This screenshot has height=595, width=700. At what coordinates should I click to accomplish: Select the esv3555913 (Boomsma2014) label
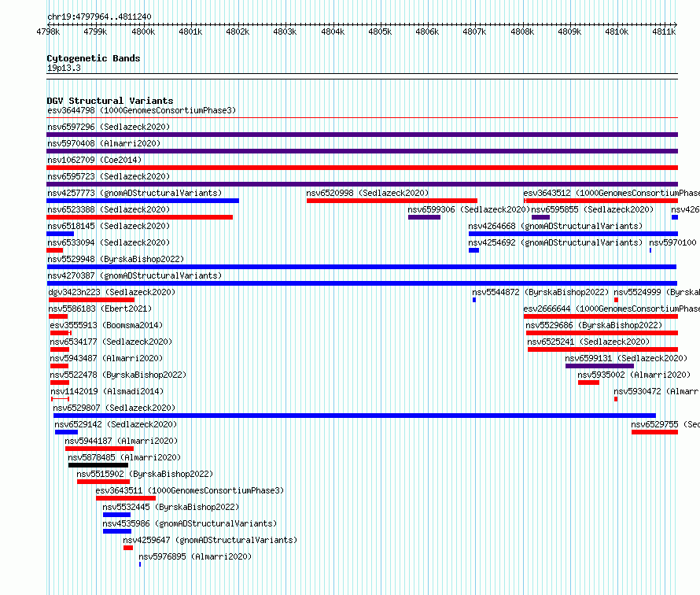tap(106, 325)
